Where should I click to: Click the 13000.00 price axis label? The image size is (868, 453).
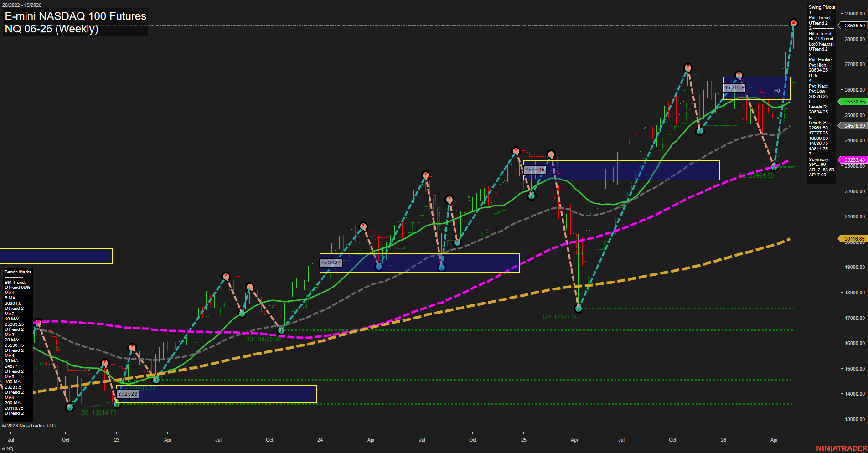pos(855,419)
